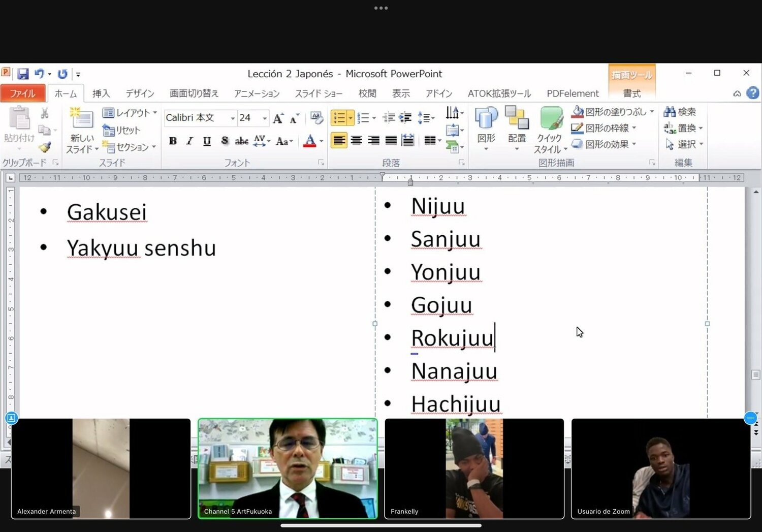Expand the font size 24 dropdown

265,118
